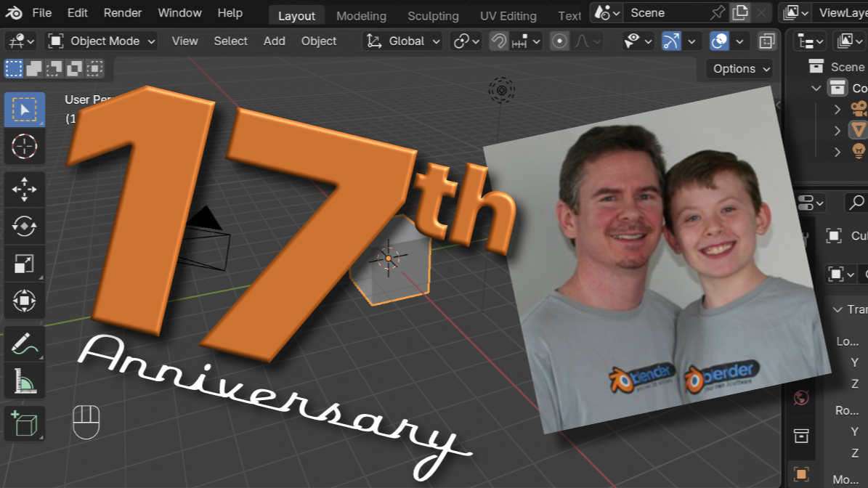Open the World properties tab
The height and width of the screenshot is (488, 868).
point(801,397)
